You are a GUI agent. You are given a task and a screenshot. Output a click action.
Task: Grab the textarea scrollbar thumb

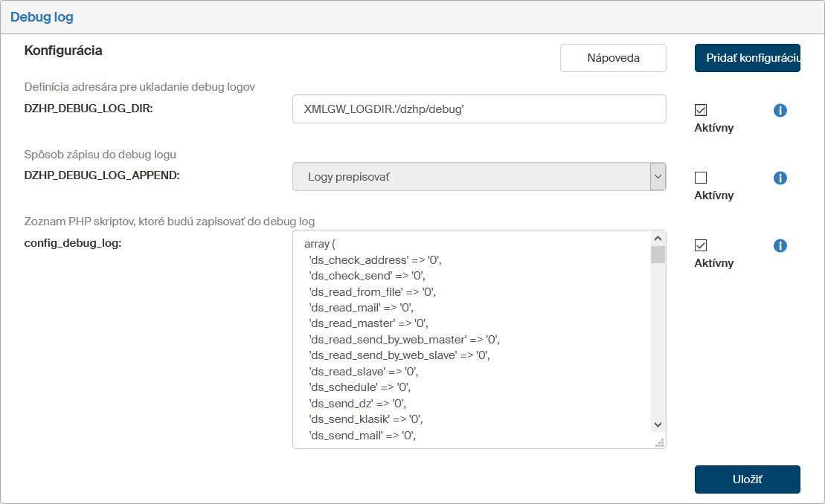[x=658, y=255]
